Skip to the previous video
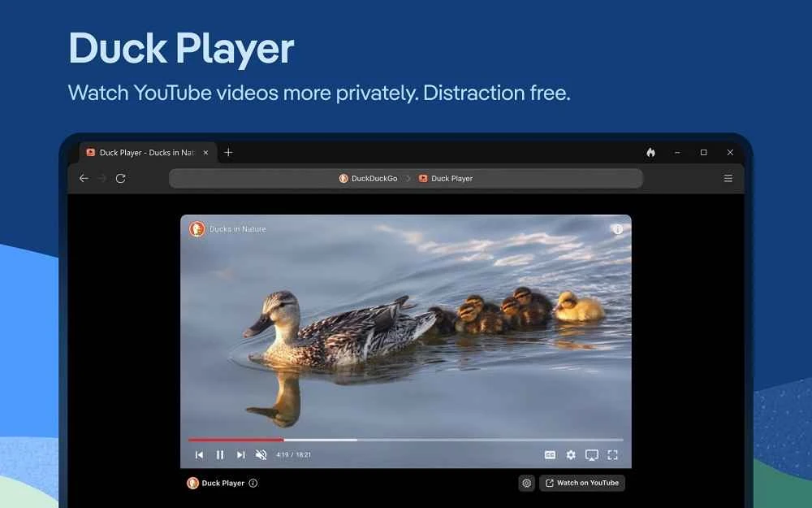Image resolution: width=812 pixels, height=508 pixels. (200, 454)
